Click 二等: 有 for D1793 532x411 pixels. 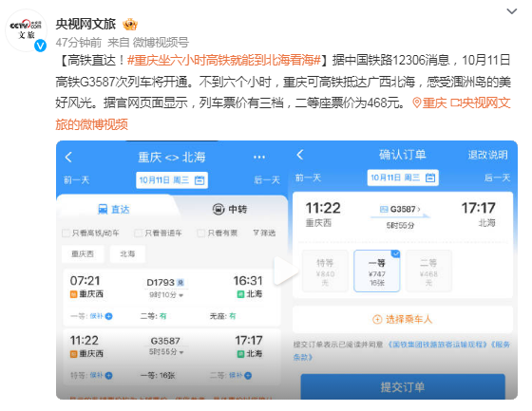point(153,316)
